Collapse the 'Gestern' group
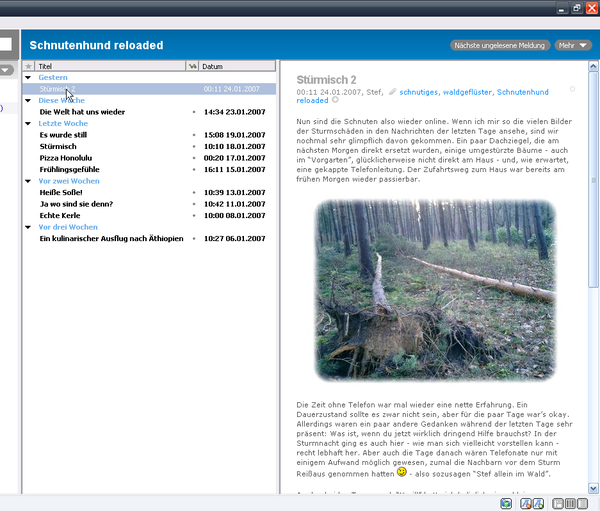 28,78
